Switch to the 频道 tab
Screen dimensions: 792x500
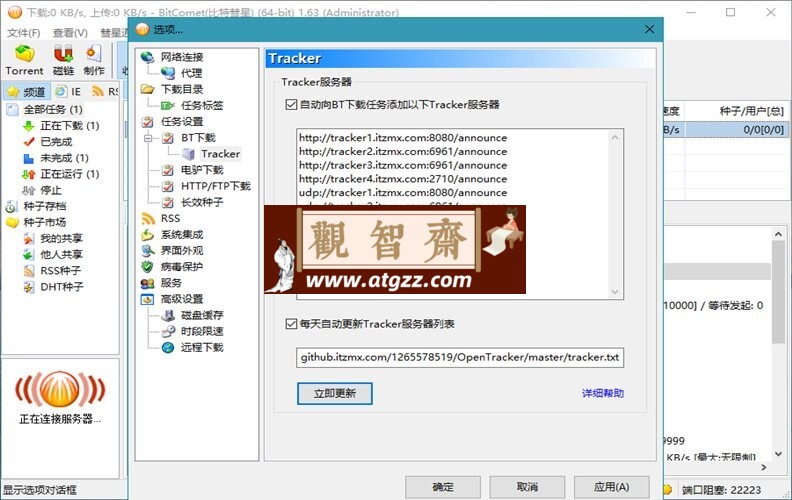27,91
